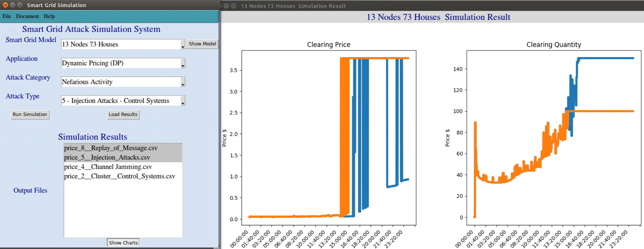Expand the Attack Type dropdown
The width and height of the screenshot is (644, 249).
click(183, 101)
